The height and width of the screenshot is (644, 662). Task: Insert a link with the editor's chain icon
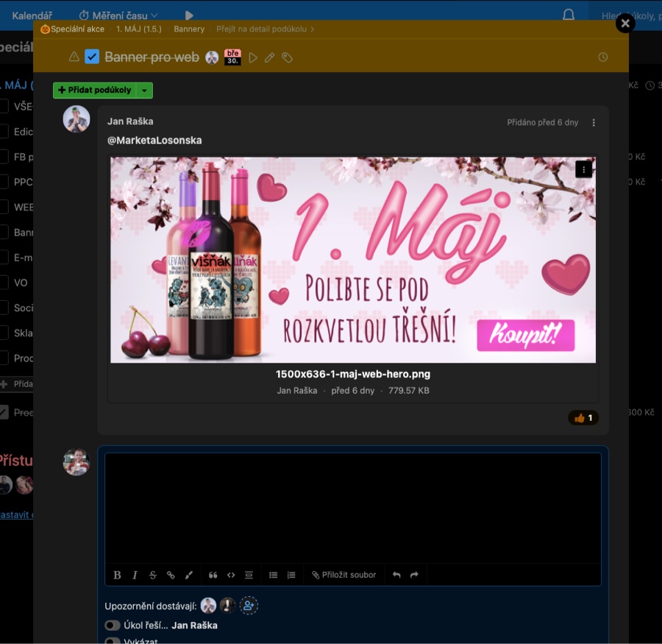(171, 575)
